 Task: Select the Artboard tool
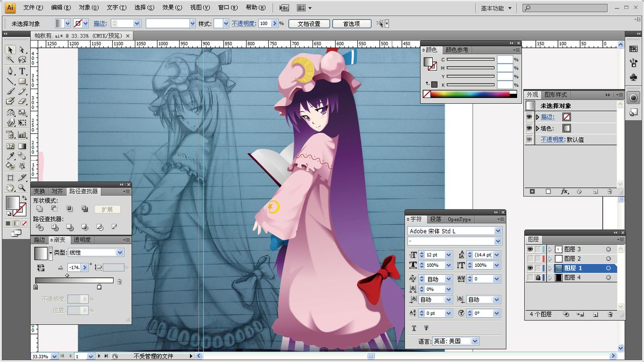coord(10,177)
